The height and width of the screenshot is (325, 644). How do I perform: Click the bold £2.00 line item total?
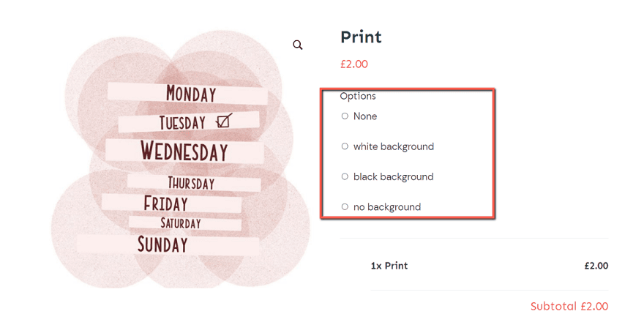point(596,266)
